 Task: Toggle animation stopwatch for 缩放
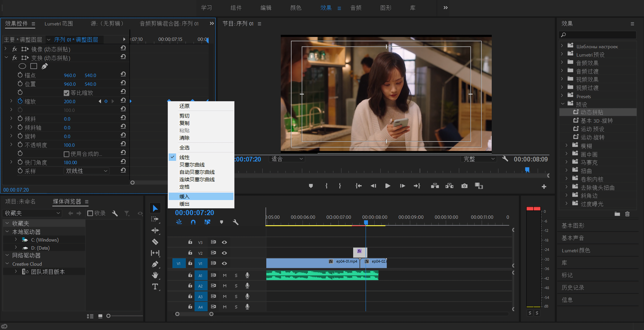[20, 101]
